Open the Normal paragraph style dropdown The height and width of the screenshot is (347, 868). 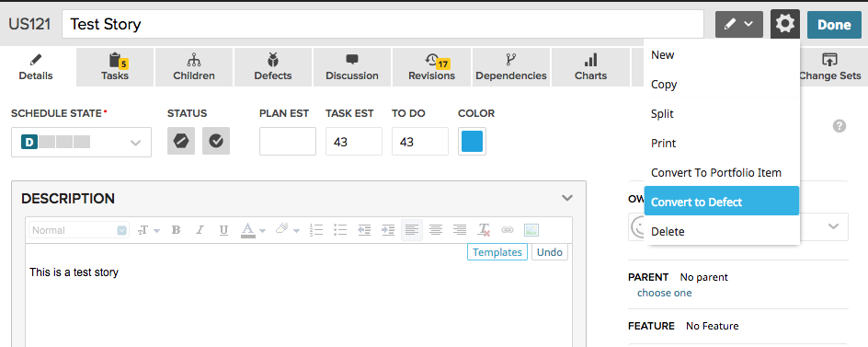78,230
